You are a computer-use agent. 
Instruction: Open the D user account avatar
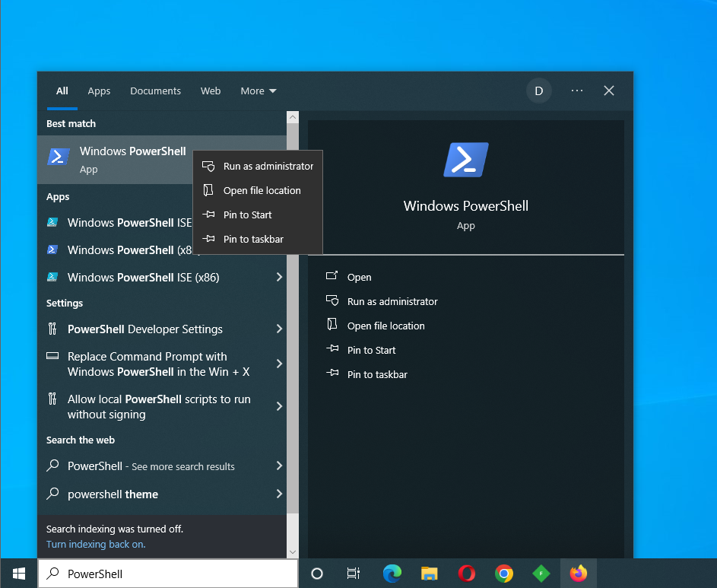click(x=538, y=91)
